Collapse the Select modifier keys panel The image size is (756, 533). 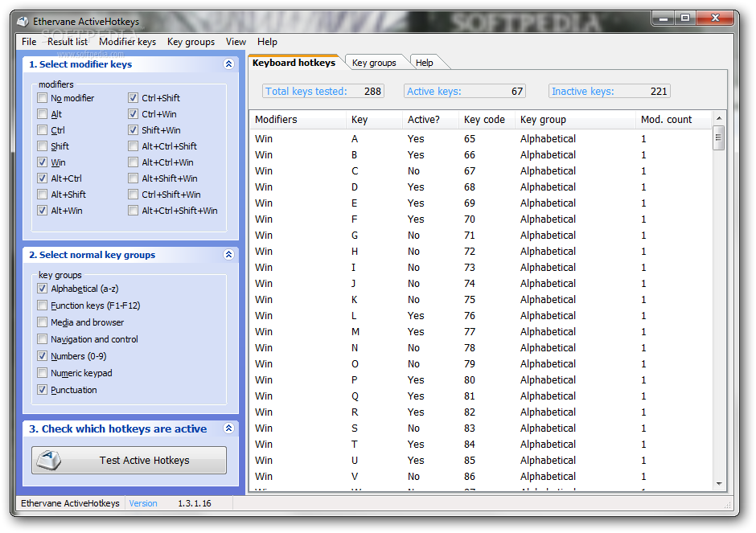tap(229, 64)
